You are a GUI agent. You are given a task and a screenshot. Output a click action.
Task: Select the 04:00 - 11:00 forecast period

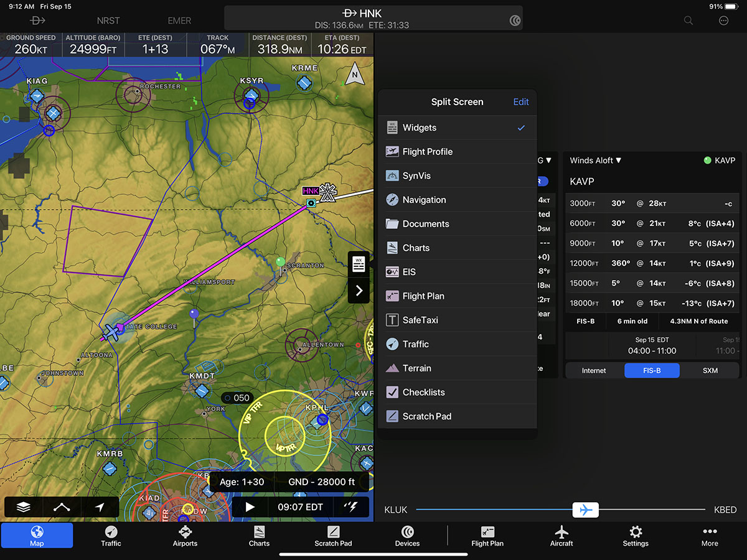point(652,345)
